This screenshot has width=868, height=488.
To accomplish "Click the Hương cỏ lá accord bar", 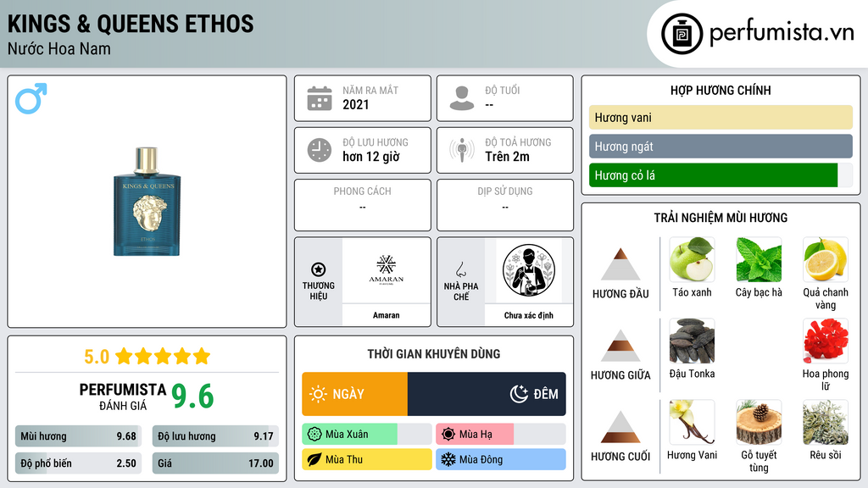I will click(721, 175).
